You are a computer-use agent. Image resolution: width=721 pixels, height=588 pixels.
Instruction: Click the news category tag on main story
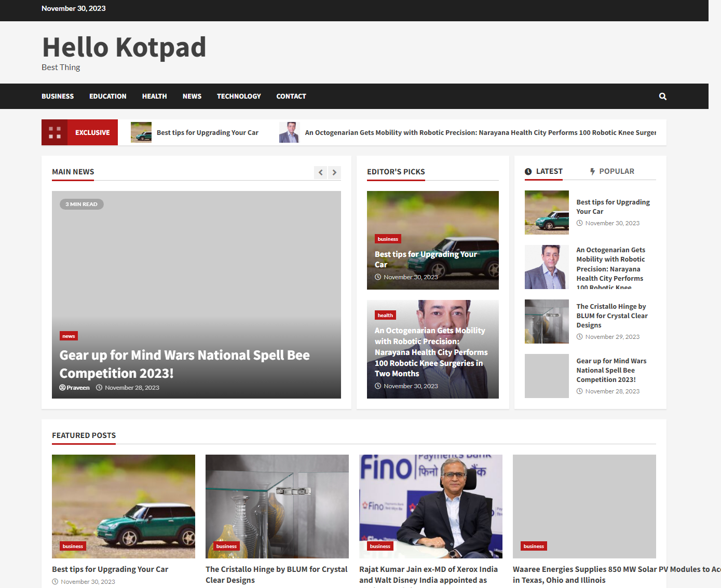69,336
